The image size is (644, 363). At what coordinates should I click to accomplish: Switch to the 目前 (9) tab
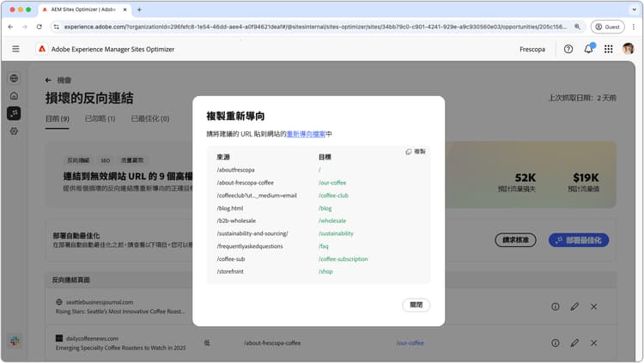point(57,118)
